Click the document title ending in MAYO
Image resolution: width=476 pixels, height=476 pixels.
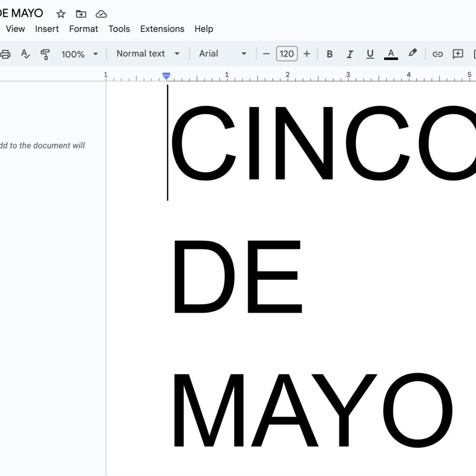click(21, 13)
